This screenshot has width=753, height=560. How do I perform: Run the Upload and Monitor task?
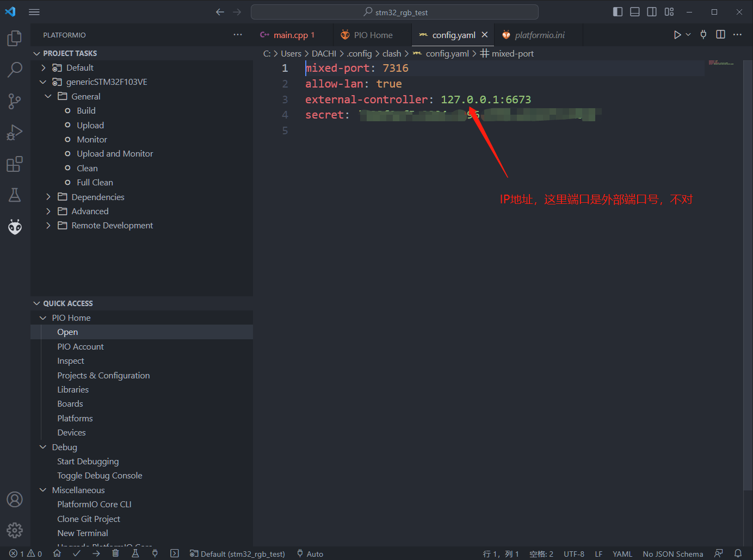click(141, 153)
